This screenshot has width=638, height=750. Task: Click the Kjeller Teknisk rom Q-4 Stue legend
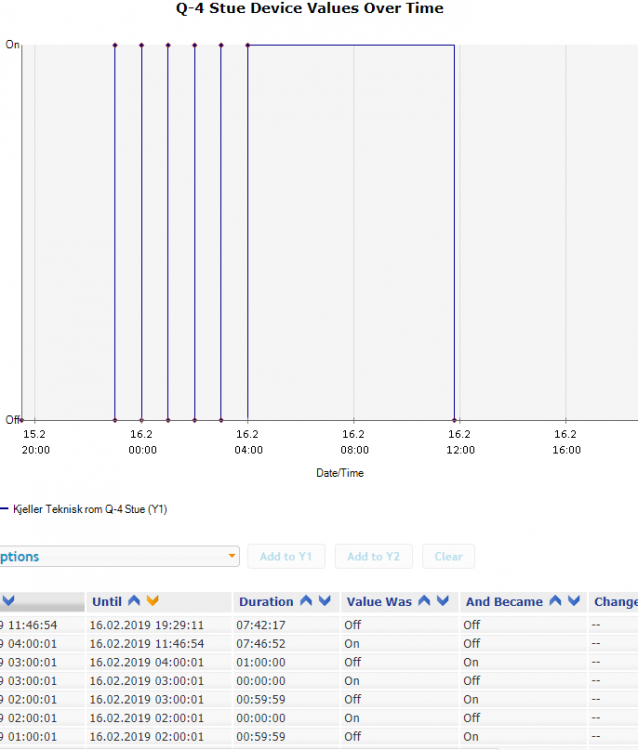point(88,510)
